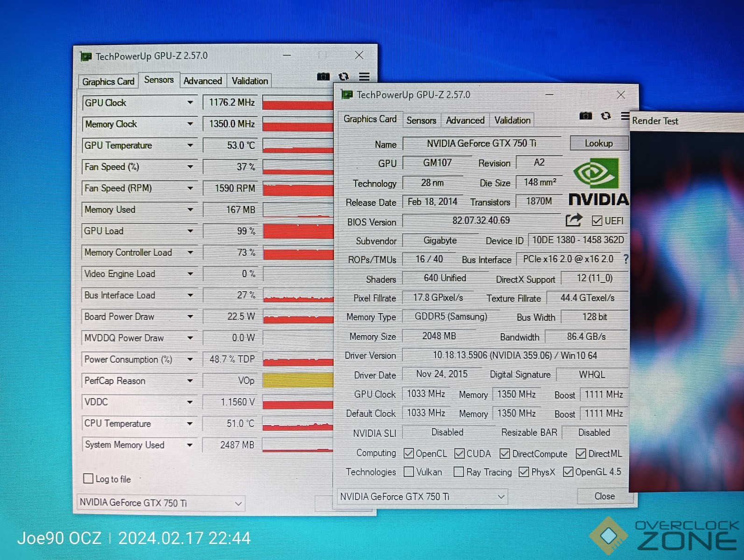Click the red Memory Clock sensor graph

coord(298,124)
